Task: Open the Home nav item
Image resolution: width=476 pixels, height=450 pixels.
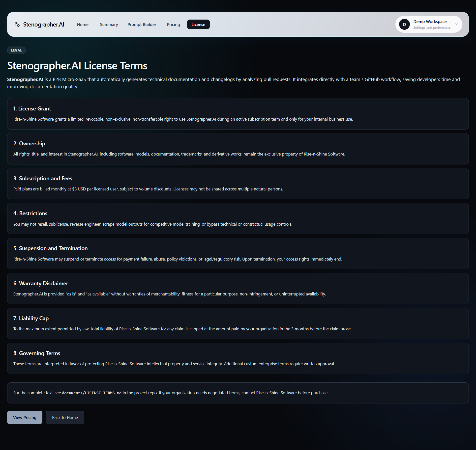Action: pos(83,24)
